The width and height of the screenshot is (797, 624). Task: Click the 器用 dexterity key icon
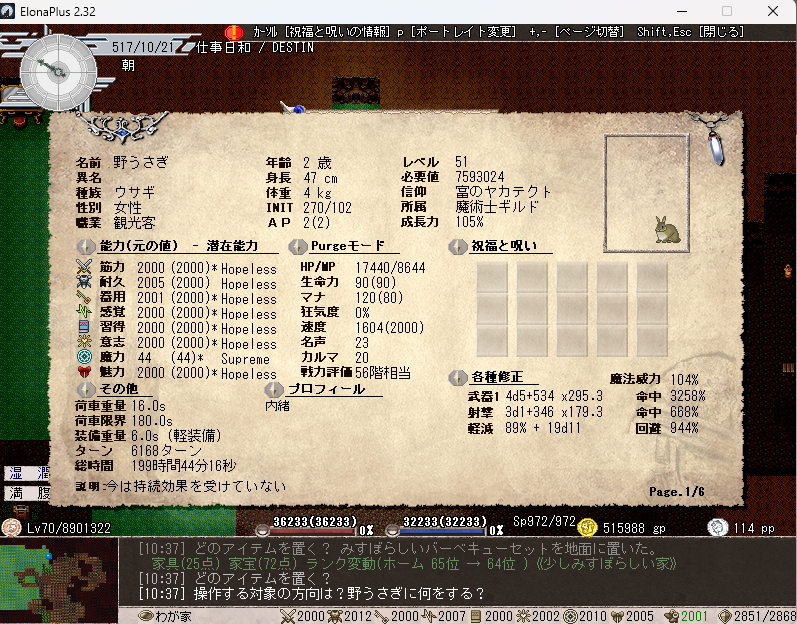84,297
